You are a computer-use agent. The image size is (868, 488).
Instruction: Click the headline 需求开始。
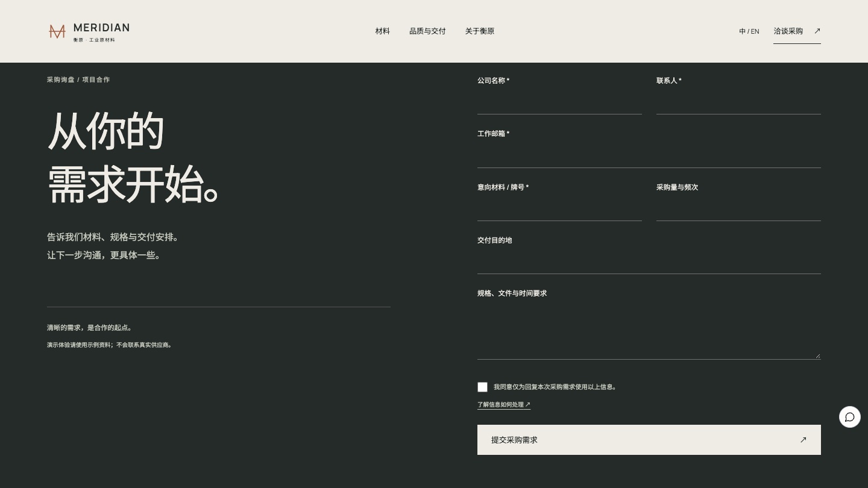tap(133, 184)
